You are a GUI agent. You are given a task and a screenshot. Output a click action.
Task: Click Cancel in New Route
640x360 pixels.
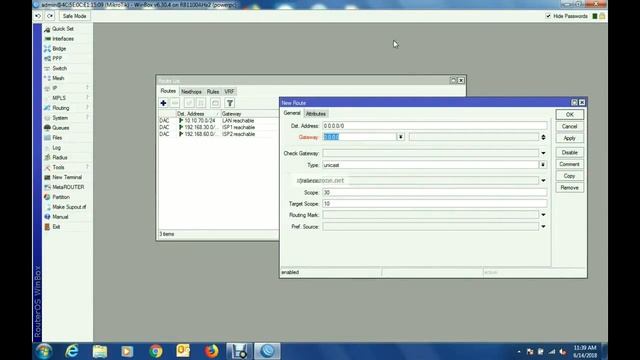tap(569, 127)
